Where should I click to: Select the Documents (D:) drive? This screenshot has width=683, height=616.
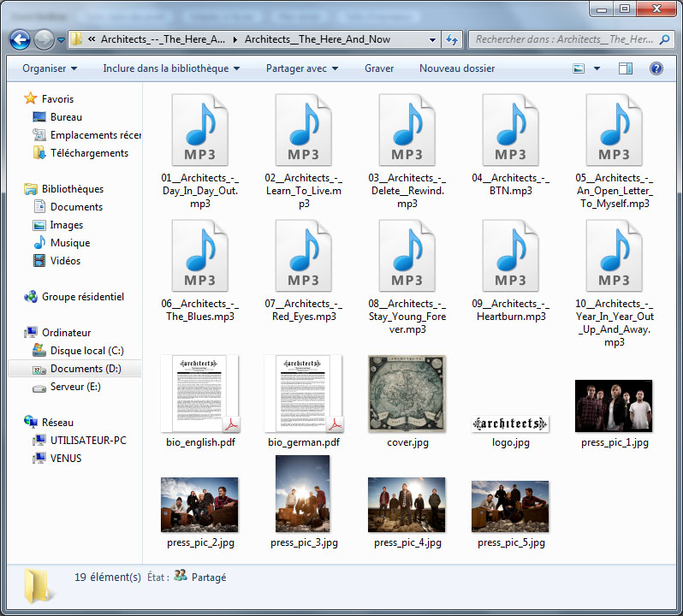click(74, 369)
